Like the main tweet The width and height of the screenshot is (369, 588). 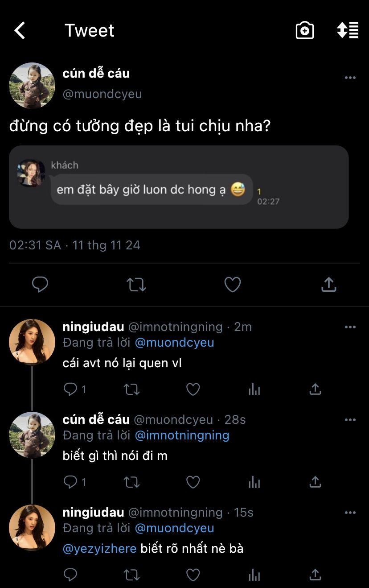pos(232,284)
